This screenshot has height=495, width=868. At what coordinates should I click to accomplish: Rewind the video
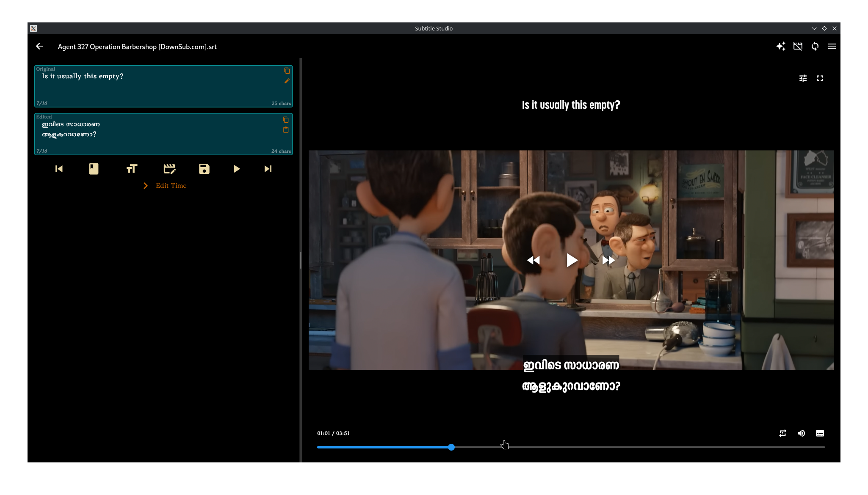click(x=534, y=260)
